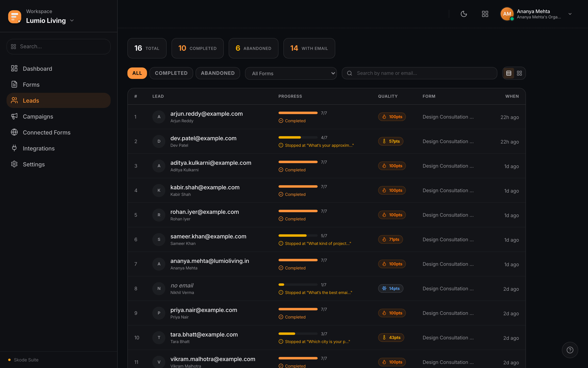Open Forms in the sidebar
588x368 pixels.
coord(59,84)
